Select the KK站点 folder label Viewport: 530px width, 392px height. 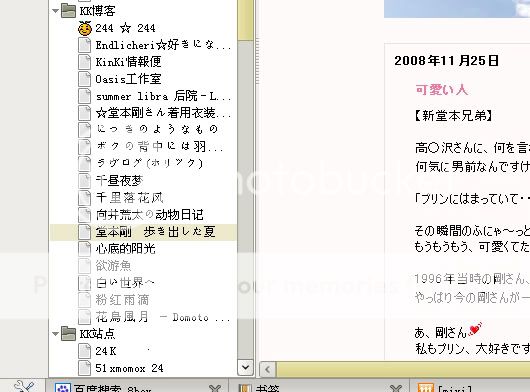tap(97, 334)
